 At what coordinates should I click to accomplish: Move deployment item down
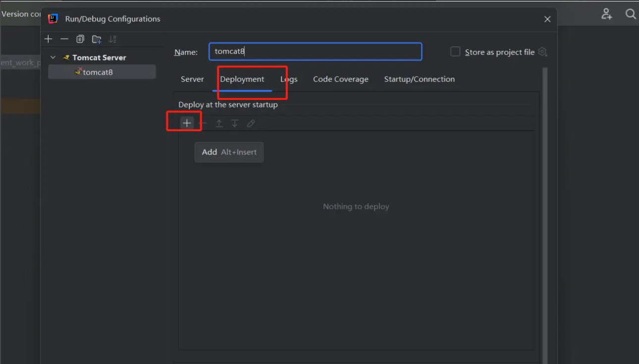235,123
